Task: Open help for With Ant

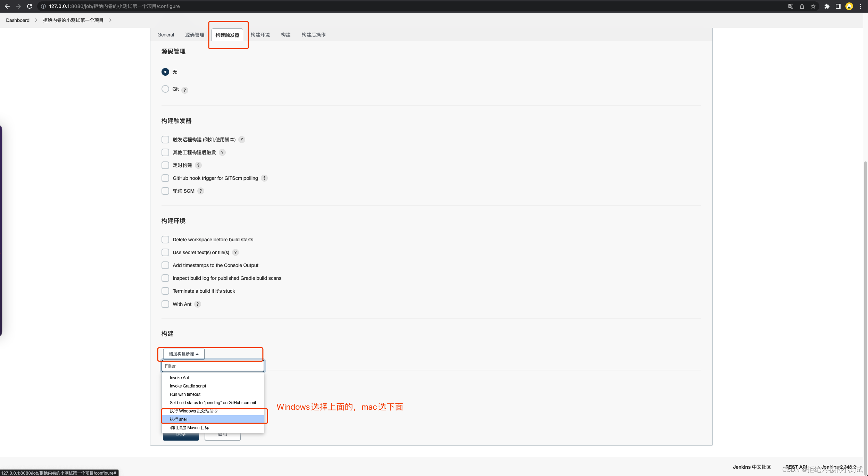Action: [198, 304]
